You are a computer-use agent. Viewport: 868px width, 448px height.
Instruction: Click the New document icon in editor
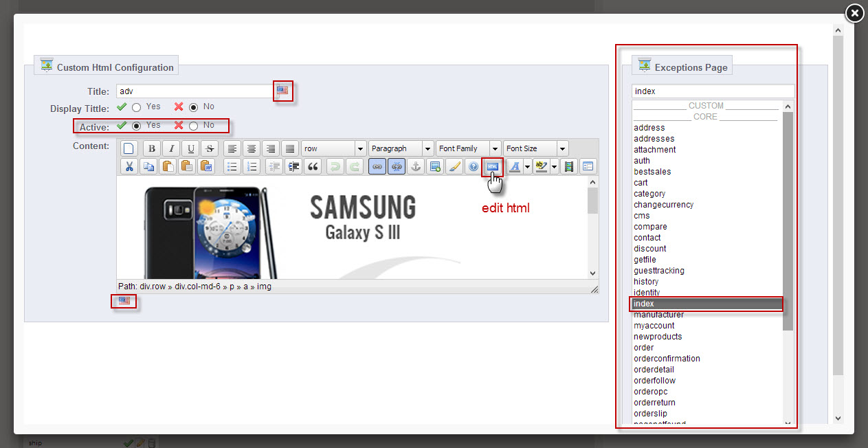129,148
